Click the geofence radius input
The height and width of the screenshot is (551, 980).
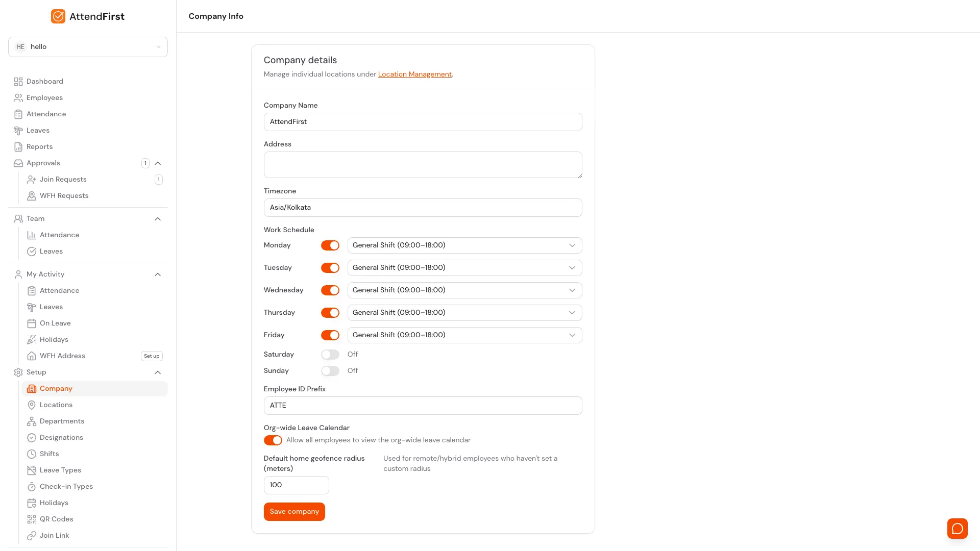pyautogui.click(x=297, y=485)
